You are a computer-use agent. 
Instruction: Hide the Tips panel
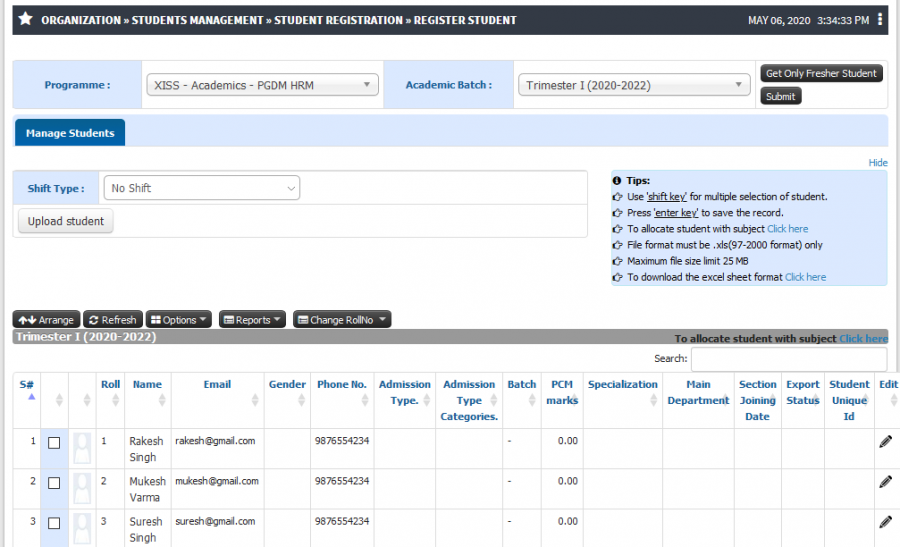878,162
